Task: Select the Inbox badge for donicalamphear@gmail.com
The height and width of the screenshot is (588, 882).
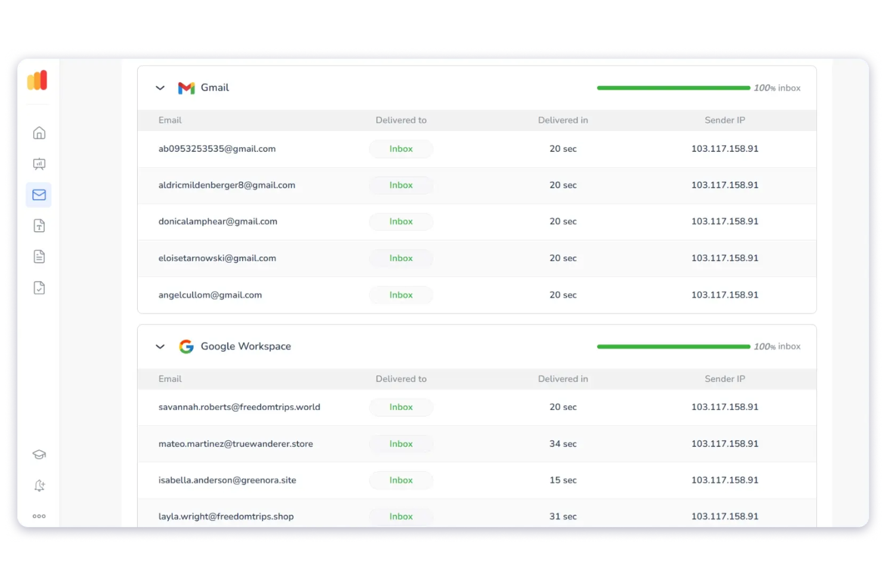Action: click(400, 221)
